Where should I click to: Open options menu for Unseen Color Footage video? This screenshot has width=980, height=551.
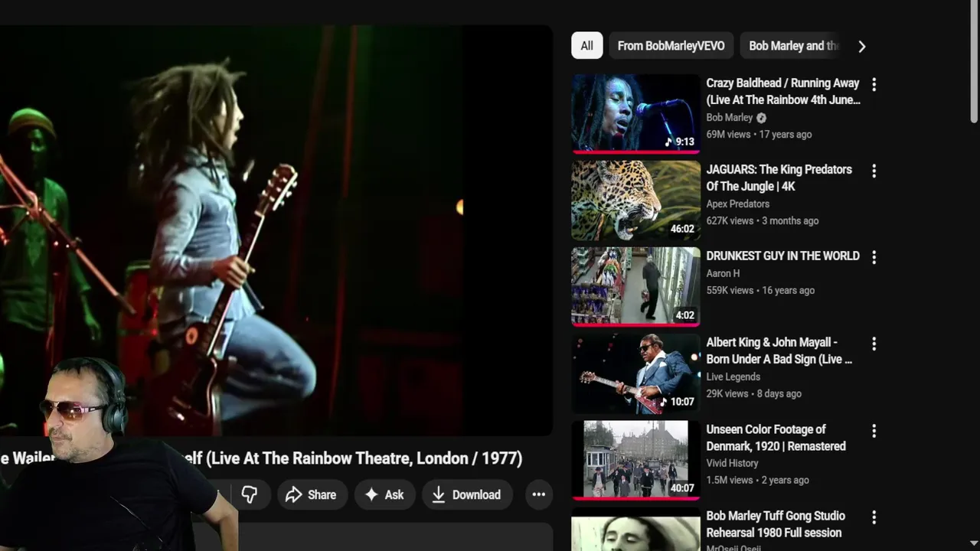[874, 431]
